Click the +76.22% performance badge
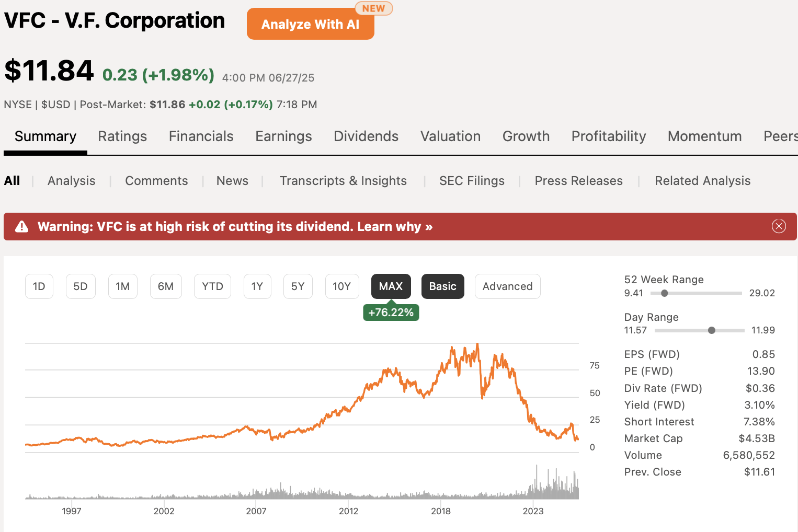This screenshot has width=798, height=532. coord(391,312)
